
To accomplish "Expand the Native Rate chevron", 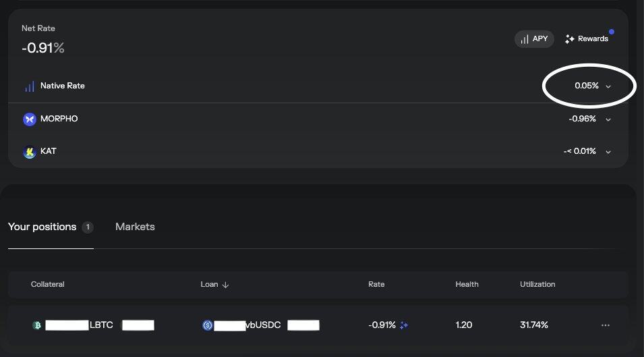I will [608, 86].
